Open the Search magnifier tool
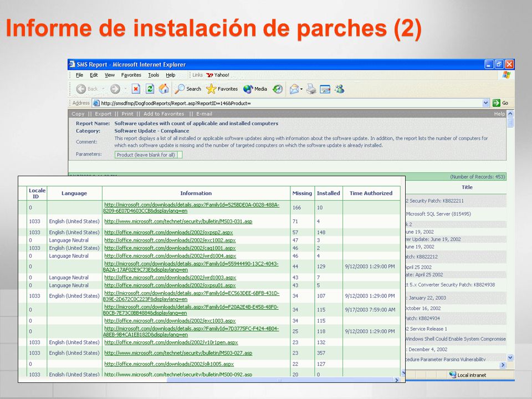 point(188,89)
